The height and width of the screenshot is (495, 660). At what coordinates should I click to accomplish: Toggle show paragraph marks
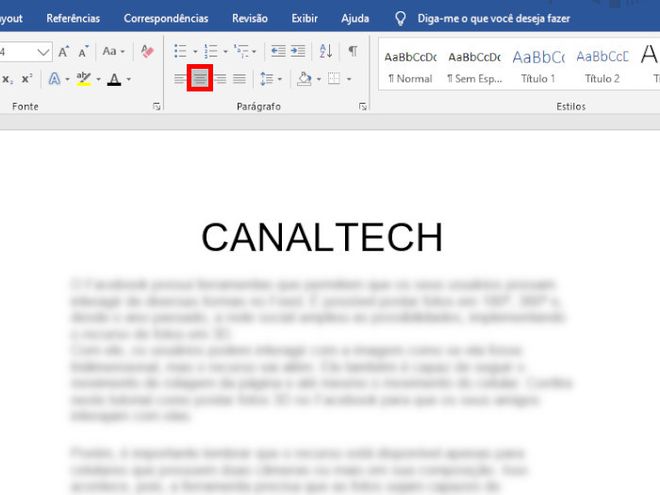(x=353, y=51)
